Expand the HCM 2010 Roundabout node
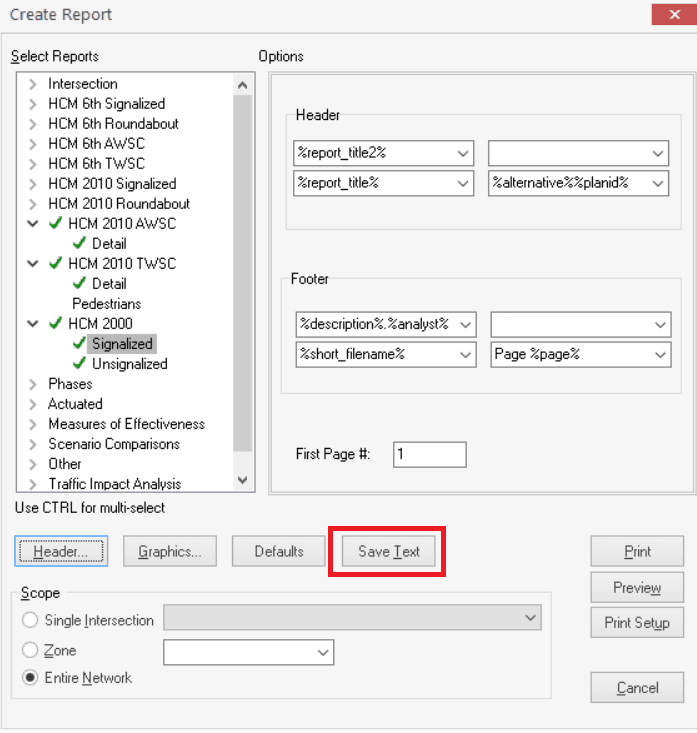Screen dimensions: 697x733 [32, 204]
